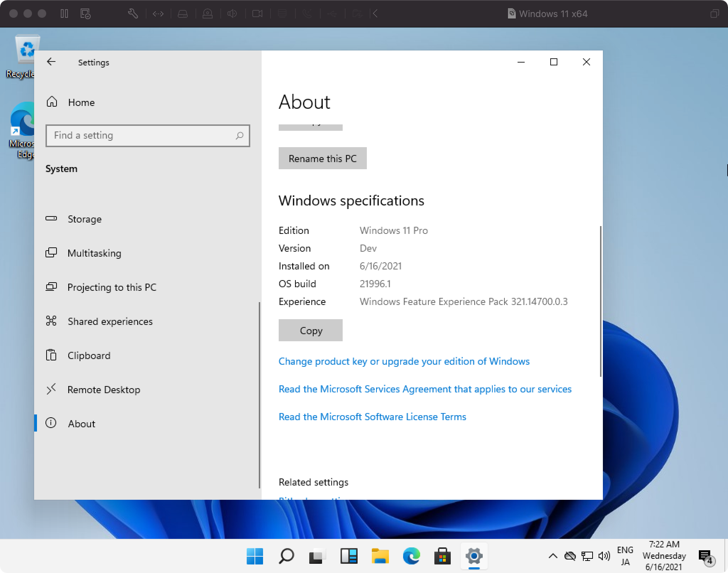Image resolution: width=728 pixels, height=573 pixels.
Task: Open Change product key or upgrade link
Action: (404, 361)
